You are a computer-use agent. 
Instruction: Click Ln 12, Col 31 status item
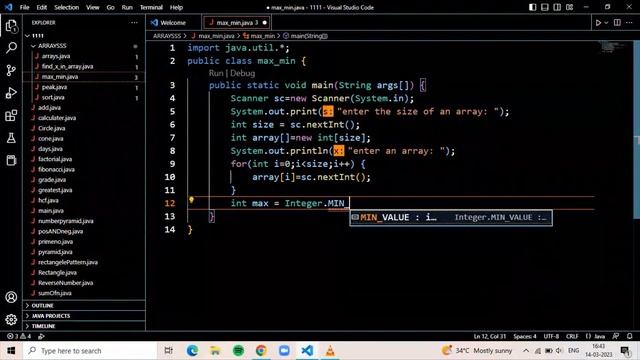[x=489, y=336]
